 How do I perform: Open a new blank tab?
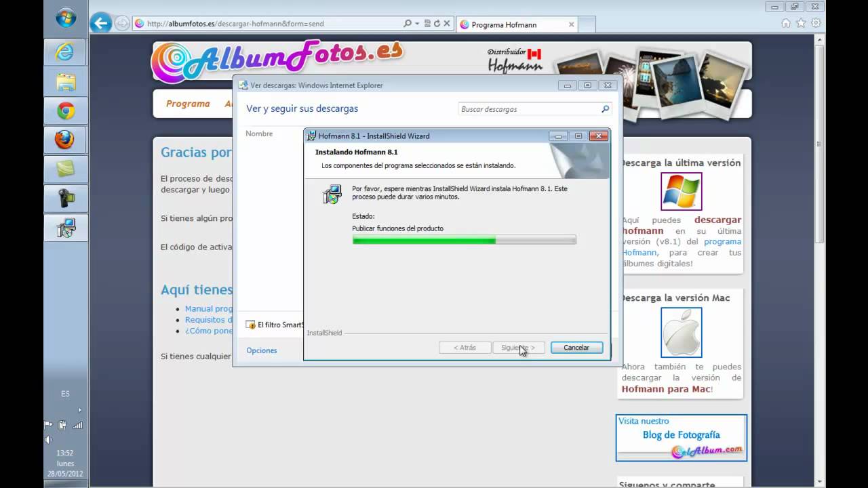pyautogui.click(x=587, y=24)
